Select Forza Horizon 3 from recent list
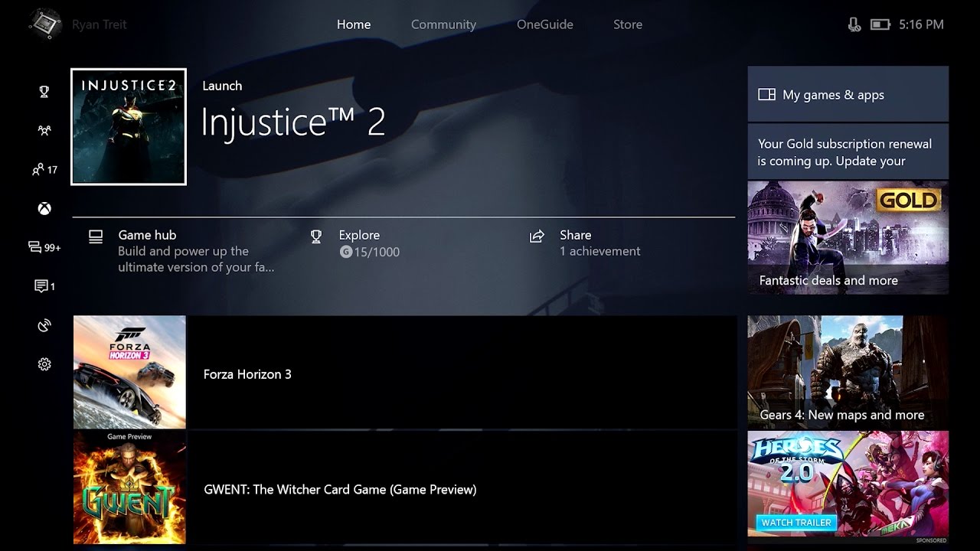This screenshot has width=980, height=551. 404,373
